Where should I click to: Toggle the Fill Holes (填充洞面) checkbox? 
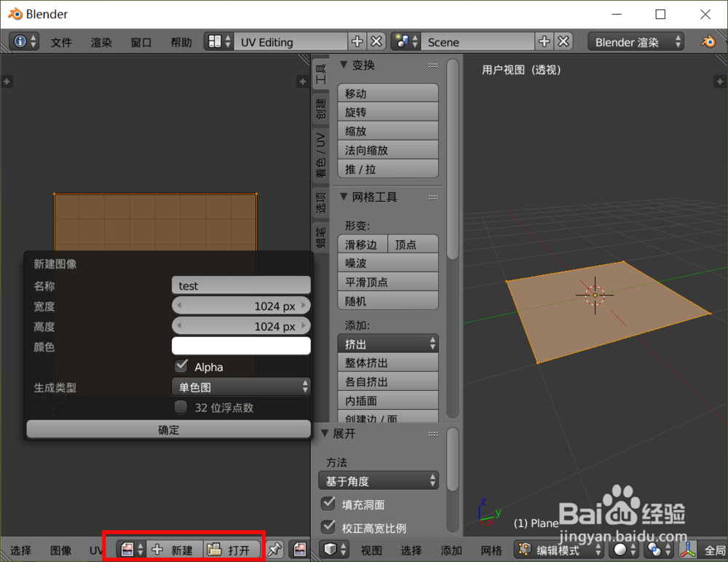click(x=328, y=504)
